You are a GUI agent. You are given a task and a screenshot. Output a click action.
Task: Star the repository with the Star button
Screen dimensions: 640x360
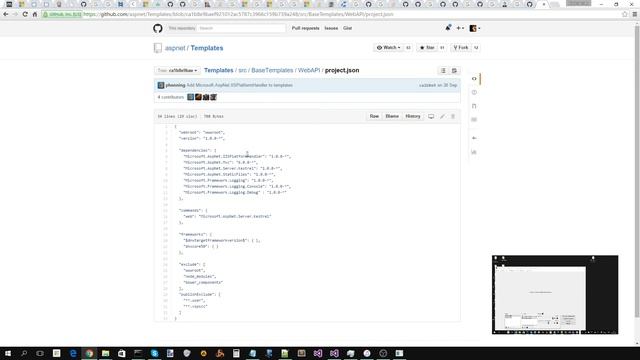[x=427, y=48]
